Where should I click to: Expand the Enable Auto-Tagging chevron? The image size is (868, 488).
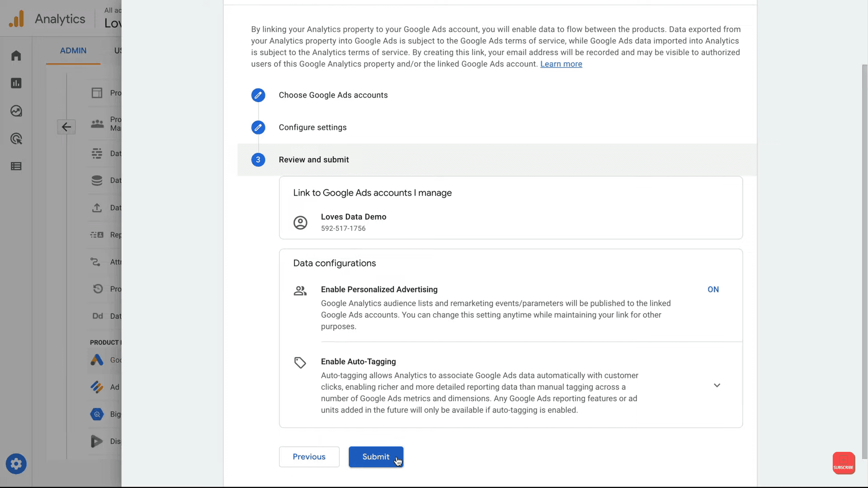coord(717,385)
